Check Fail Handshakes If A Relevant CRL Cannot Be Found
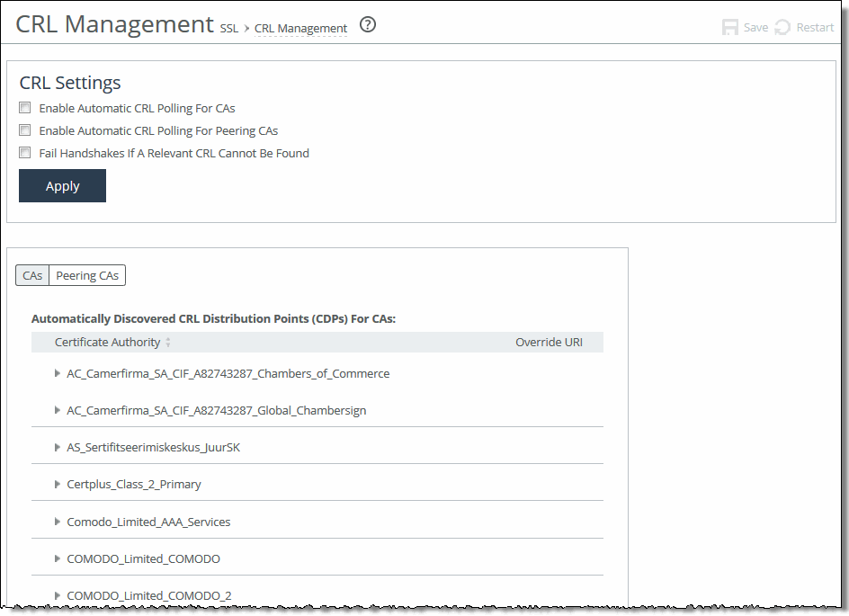849x616 pixels. click(24, 152)
